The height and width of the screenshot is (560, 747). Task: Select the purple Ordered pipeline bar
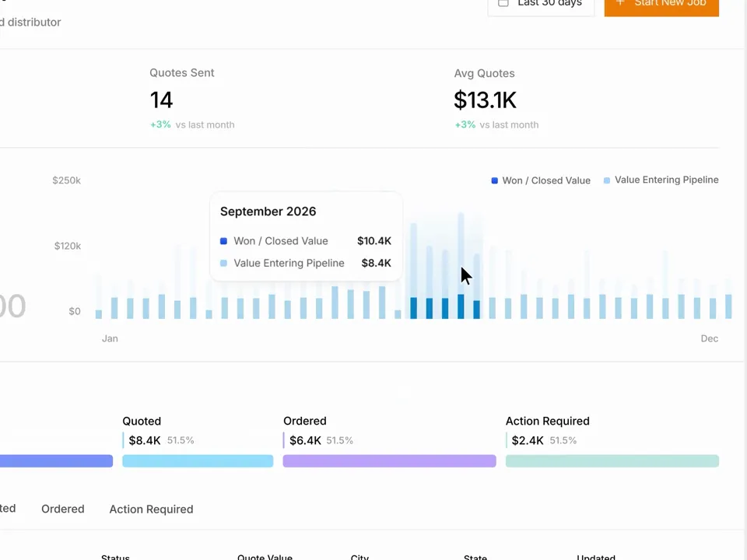[x=389, y=460]
